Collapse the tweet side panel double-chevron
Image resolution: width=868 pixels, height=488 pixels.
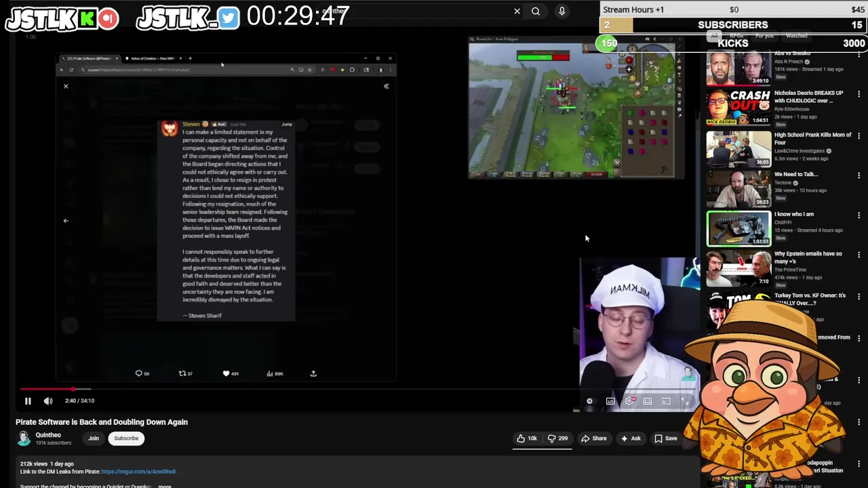coord(386,86)
